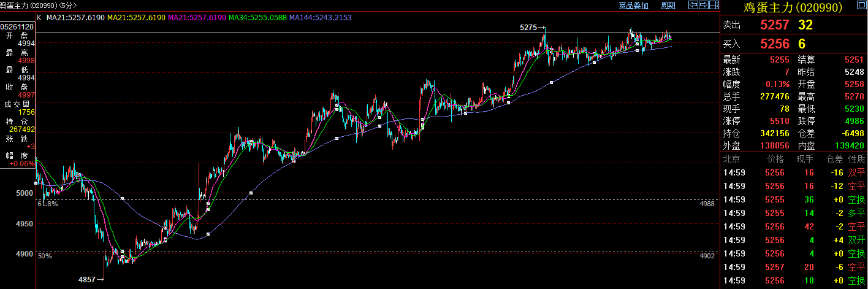Click the left arrow navigation icon
Image resolution: width=868 pixels, height=289 pixels.
693,6
